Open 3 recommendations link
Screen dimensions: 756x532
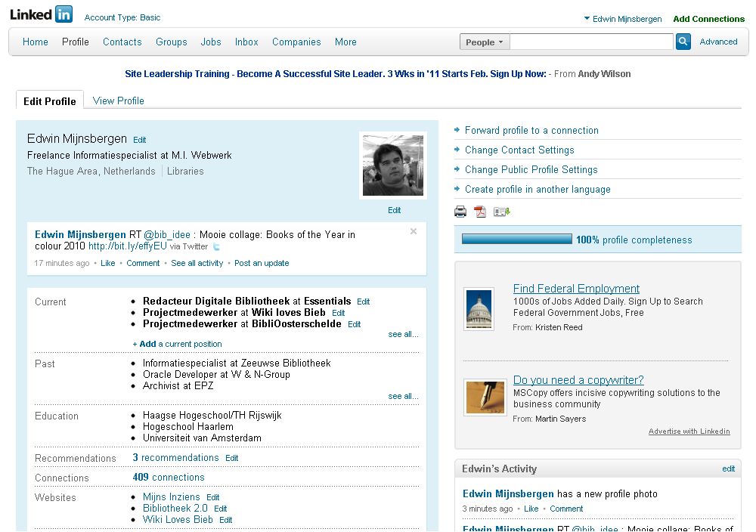(175, 457)
